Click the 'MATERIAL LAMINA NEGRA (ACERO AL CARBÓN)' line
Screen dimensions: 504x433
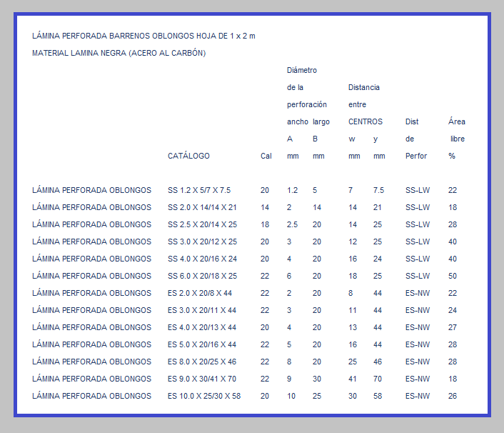[119, 53]
